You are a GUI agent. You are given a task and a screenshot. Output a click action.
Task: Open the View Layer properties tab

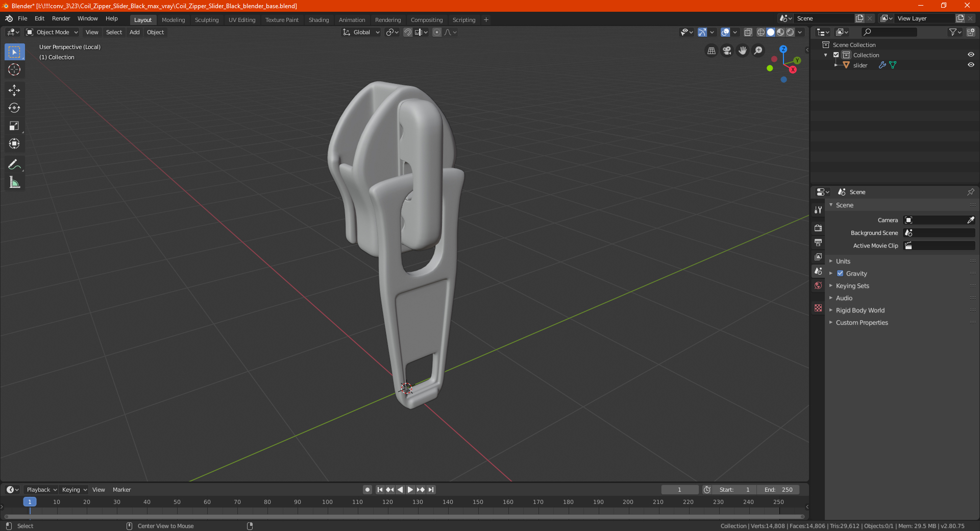click(x=818, y=256)
